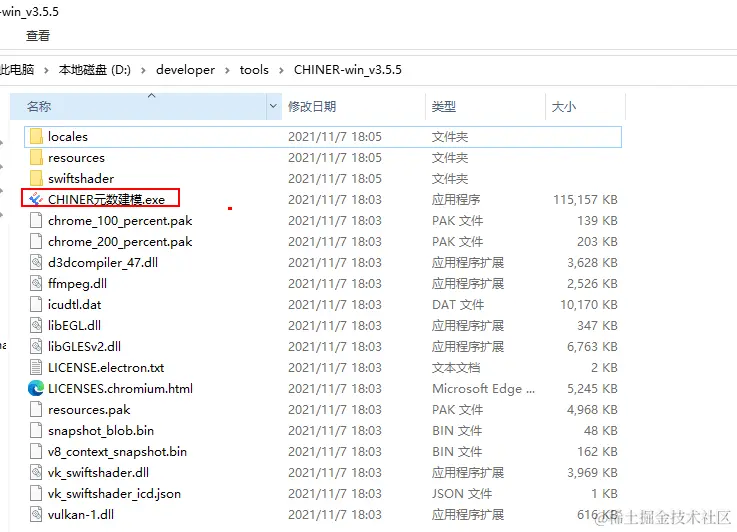Select the libGLESv2.dll file name
The height and width of the screenshot is (532, 737).
[84, 346]
